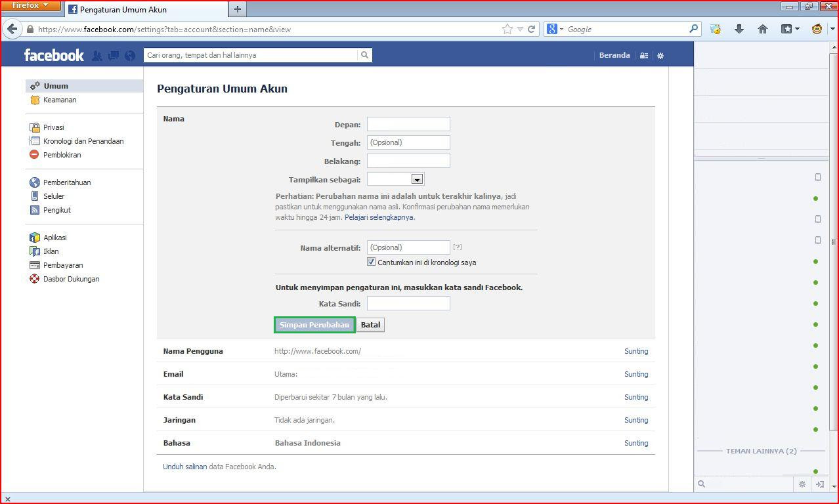Click the Nama alternatif field

point(408,247)
